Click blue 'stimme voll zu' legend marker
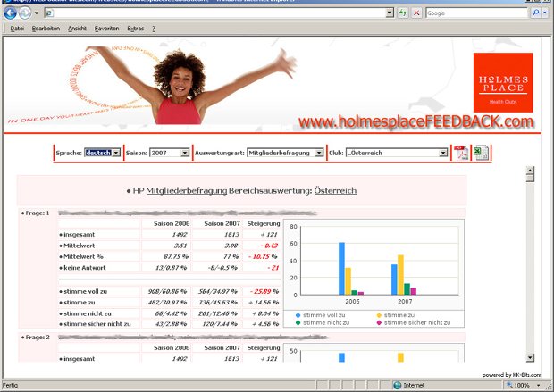The image size is (554, 392). tap(298, 315)
